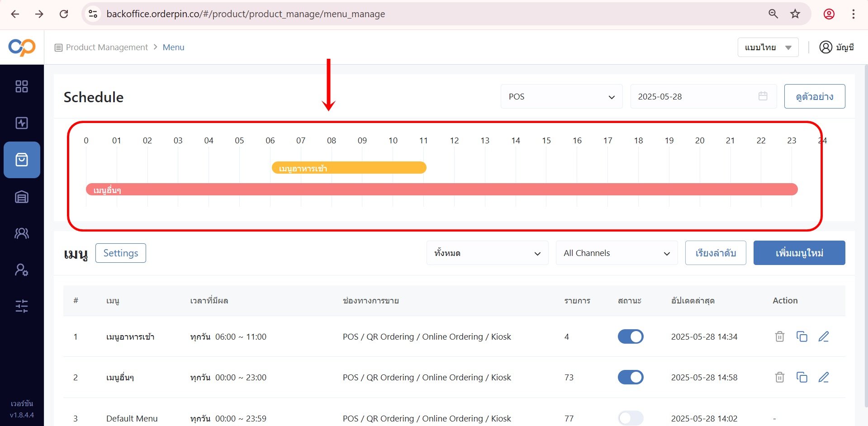The height and width of the screenshot is (426, 868).
Task: Edit the เมนูอื่นๆ menu row
Action: coord(824,377)
